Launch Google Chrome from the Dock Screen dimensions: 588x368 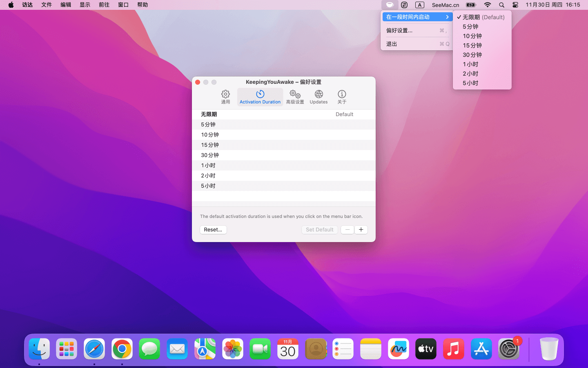122,349
